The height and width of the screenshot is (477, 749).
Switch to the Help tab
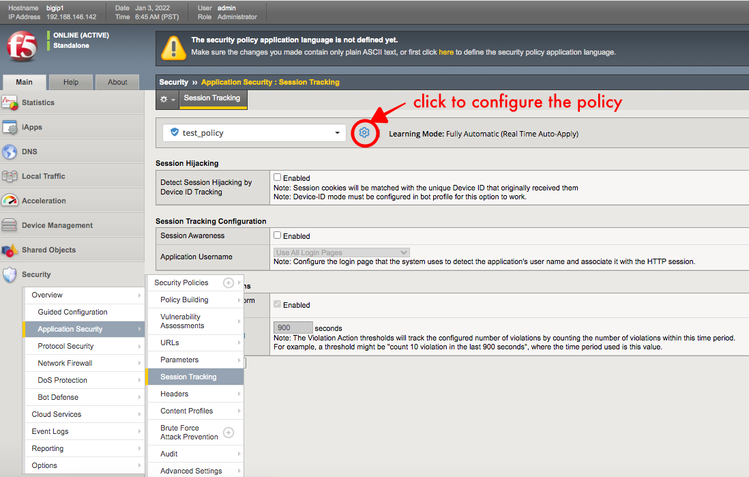click(71, 82)
